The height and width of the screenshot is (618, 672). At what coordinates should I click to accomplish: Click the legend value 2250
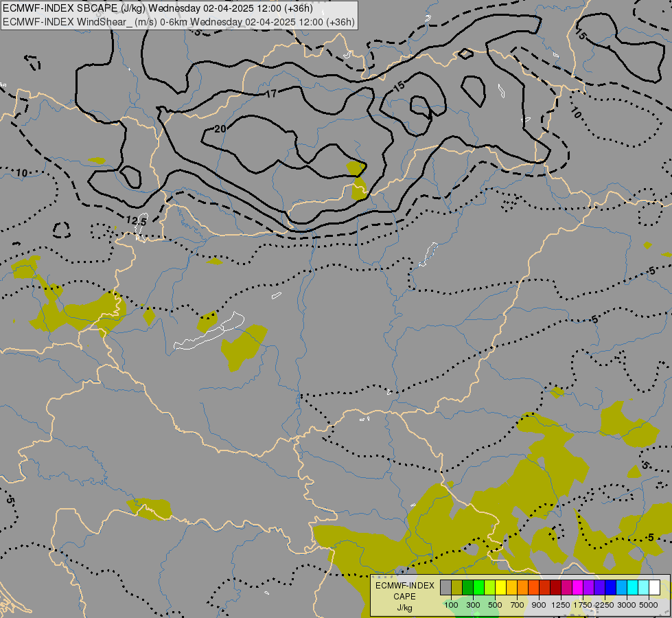click(x=605, y=605)
